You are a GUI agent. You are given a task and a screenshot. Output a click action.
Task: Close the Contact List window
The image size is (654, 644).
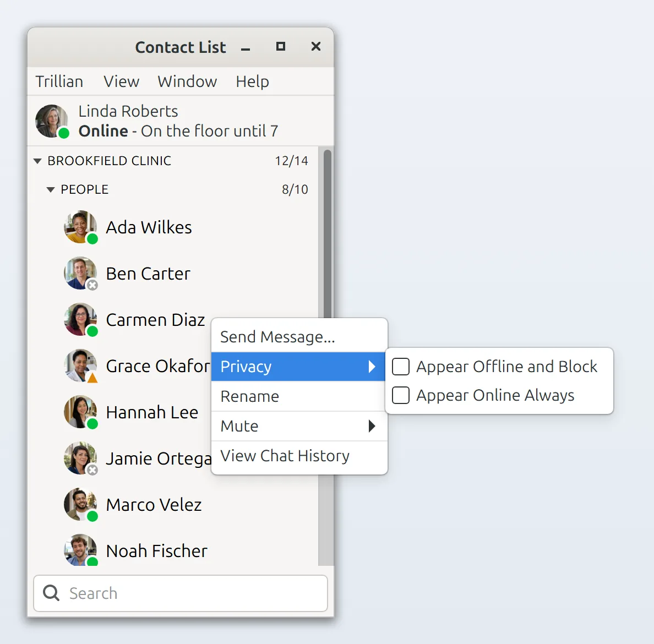(x=316, y=46)
